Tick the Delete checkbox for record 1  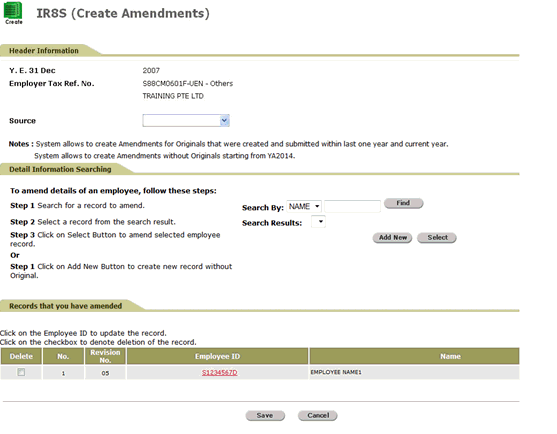click(x=21, y=372)
